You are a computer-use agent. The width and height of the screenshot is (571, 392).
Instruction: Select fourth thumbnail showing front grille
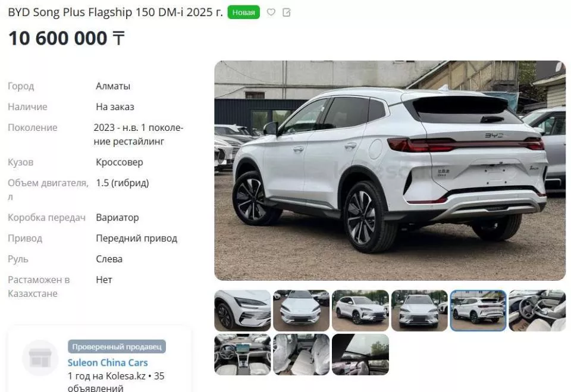(419, 311)
